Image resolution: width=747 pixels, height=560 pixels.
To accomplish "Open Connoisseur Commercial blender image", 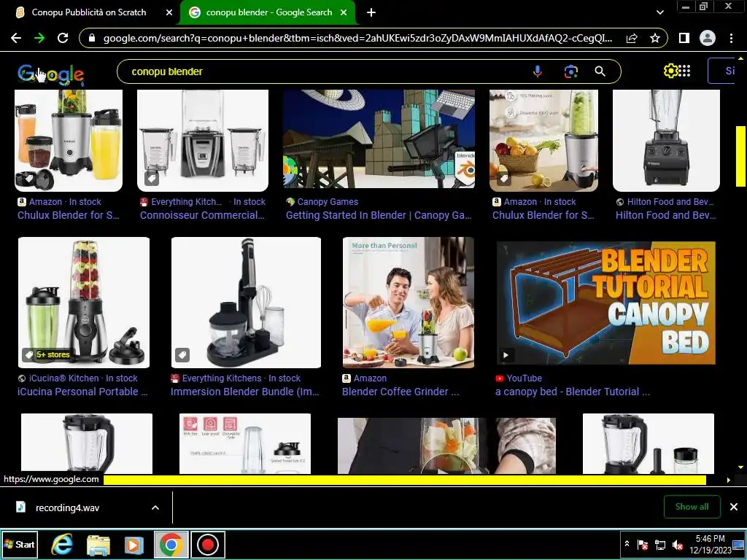I will click(x=203, y=141).
